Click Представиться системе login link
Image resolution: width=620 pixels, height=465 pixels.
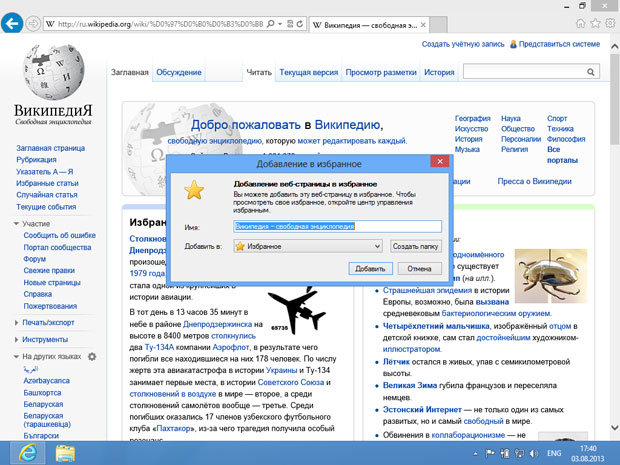[559, 44]
